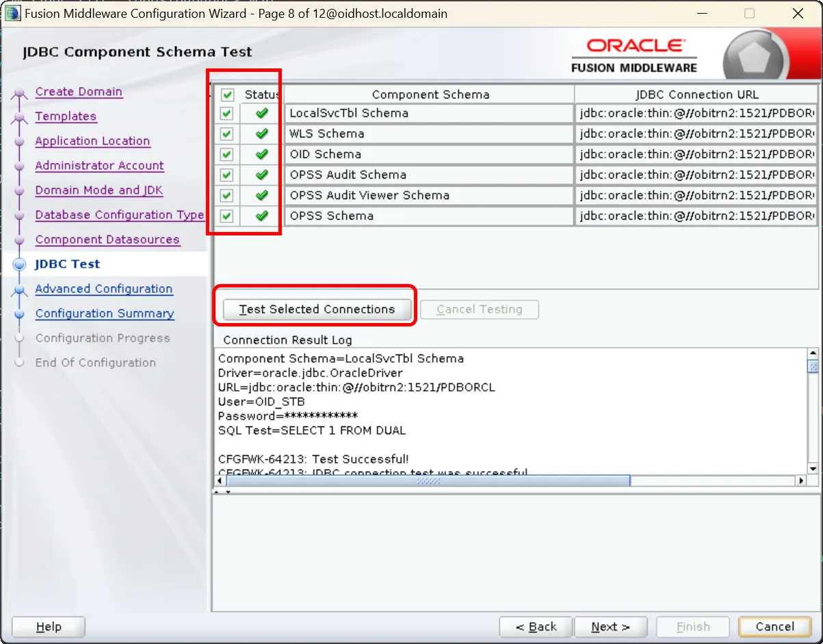Uncheck the OPSS Audit Viewer Schema checkbox
The width and height of the screenshot is (823, 644).
pos(227,196)
